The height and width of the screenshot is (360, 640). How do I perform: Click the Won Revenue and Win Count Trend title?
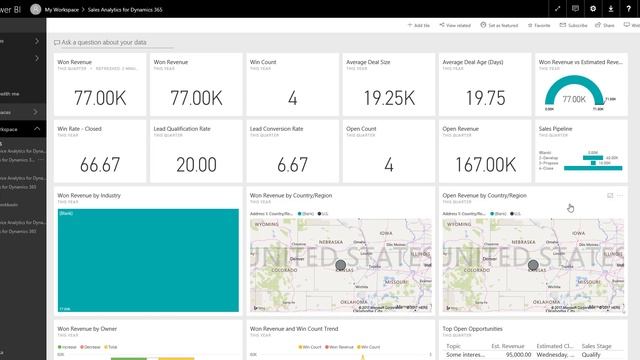(294, 329)
